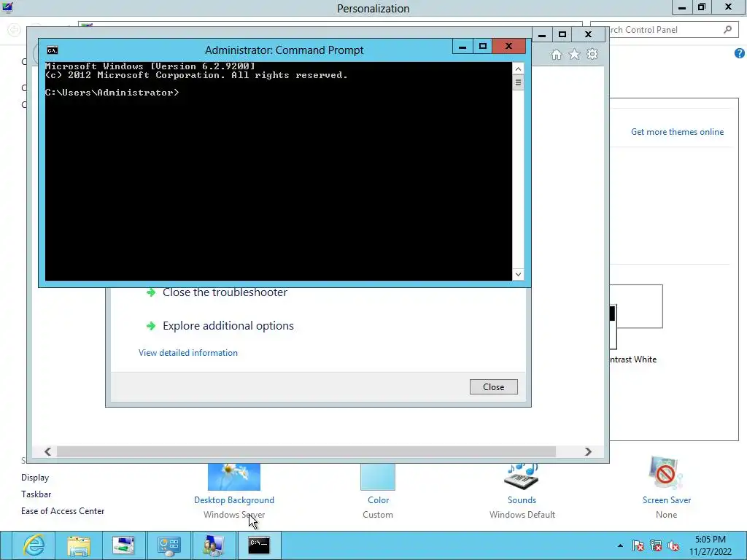This screenshot has height=560, width=747.
Task: Click the troubleshooter Close button
Action: click(x=494, y=387)
